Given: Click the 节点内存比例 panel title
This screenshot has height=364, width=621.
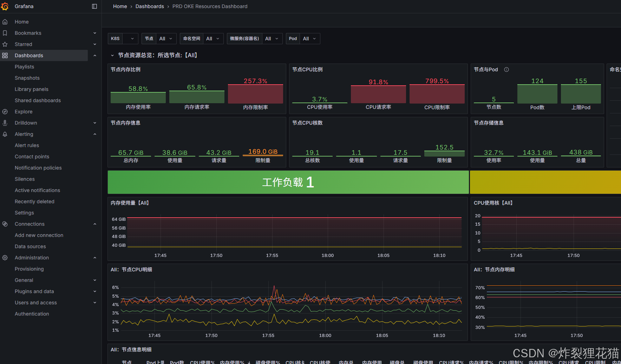Looking at the screenshot, I should pos(125,70).
